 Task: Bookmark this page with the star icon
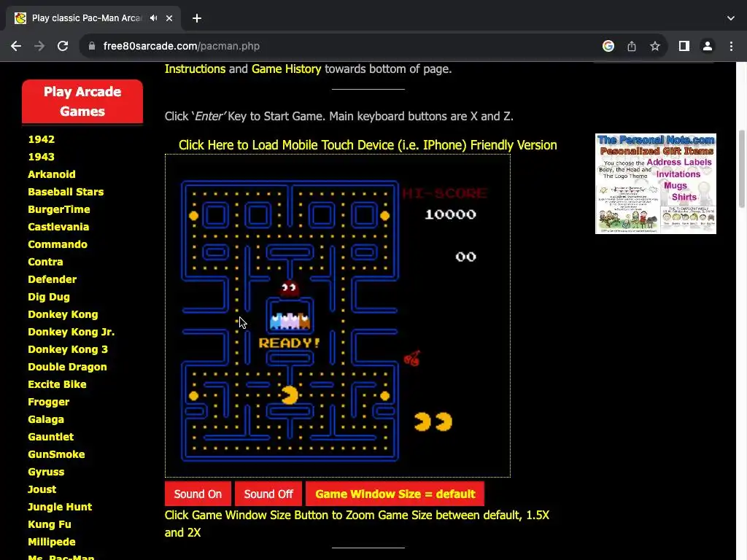point(655,46)
